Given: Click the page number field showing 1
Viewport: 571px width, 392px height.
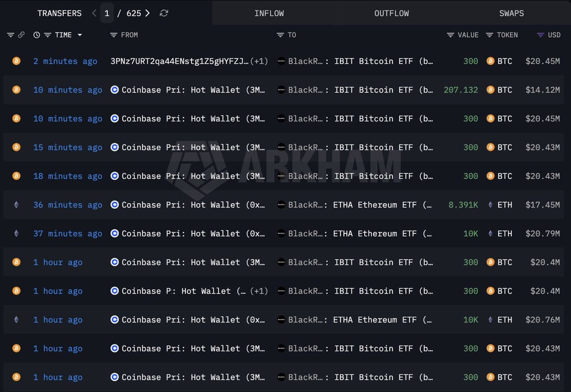Looking at the screenshot, I should click(x=107, y=13).
